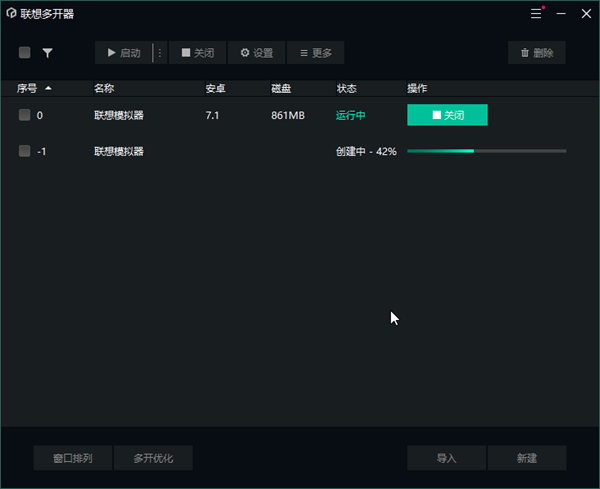600x489 pixels.
Task: Click the 创建中 - 42% status text
Action: pos(366,152)
